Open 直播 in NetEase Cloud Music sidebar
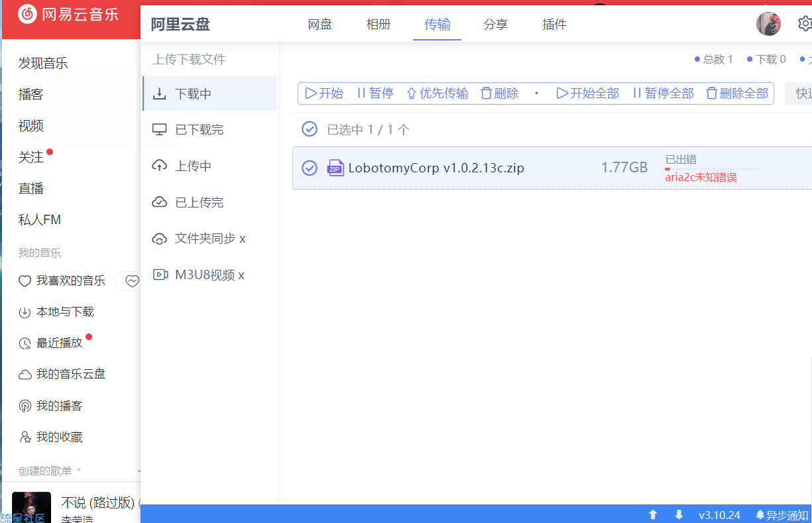 tap(30, 188)
